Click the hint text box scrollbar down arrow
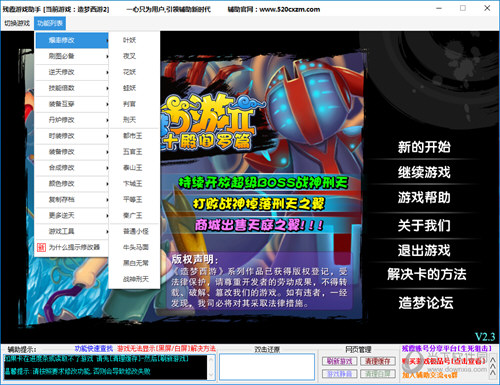Viewport: 500px width, 385px height. coord(211,375)
